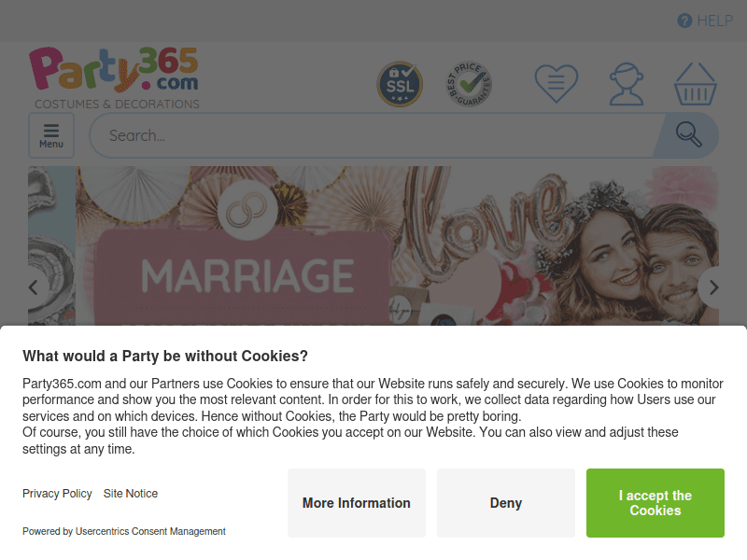Expand the cookie settings via More Information
Image resolution: width=747 pixels, height=560 pixels.
coord(356,502)
